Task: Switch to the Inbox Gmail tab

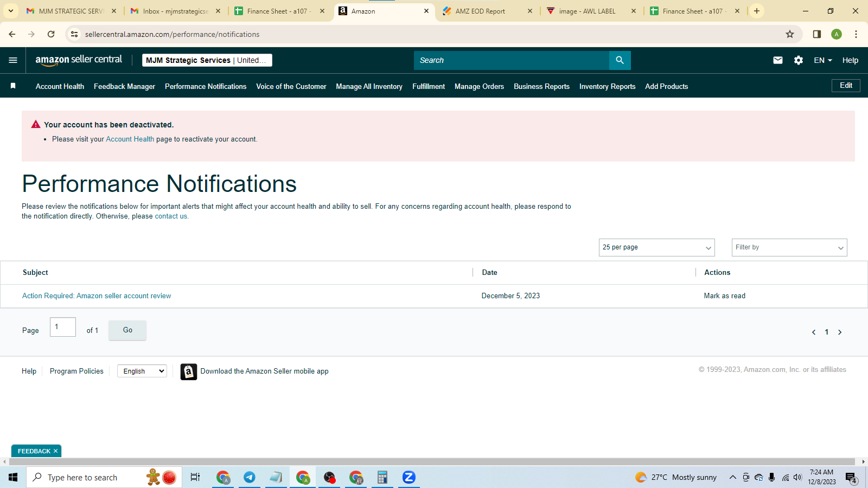Action: [x=175, y=11]
